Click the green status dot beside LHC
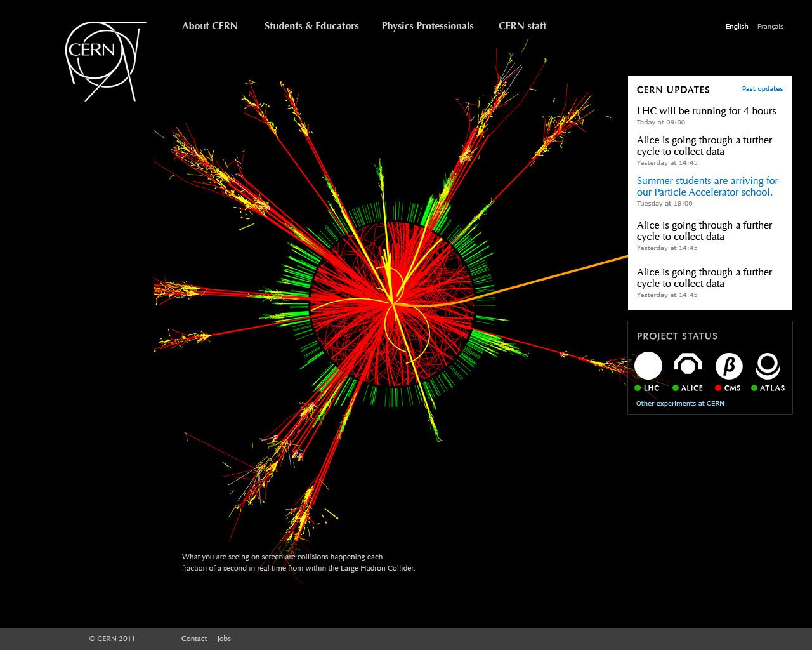This screenshot has width=812, height=650. pos(638,388)
